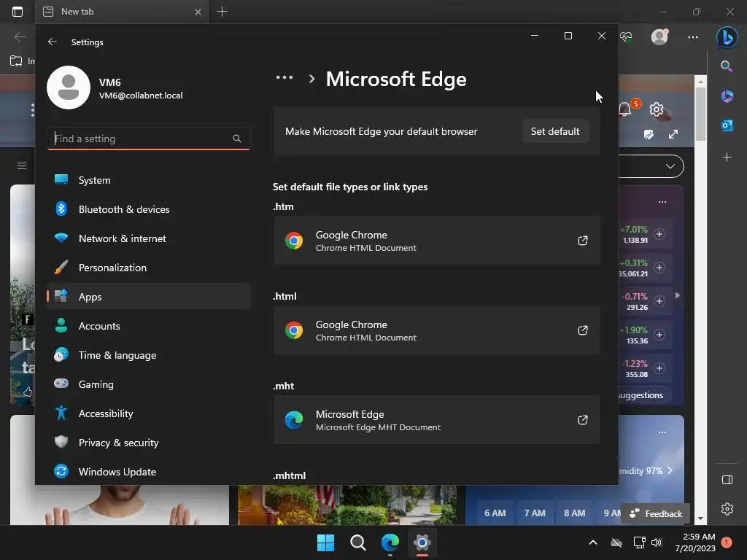This screenshot has width=747, height=560.
Task: Open Windows Start menu
Action: 326,542
